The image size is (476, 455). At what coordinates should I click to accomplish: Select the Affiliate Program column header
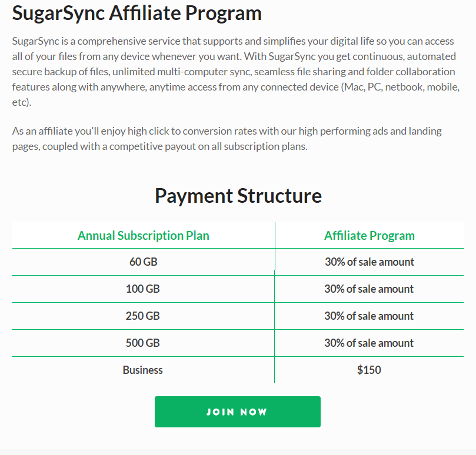click(x=369, y=236)
